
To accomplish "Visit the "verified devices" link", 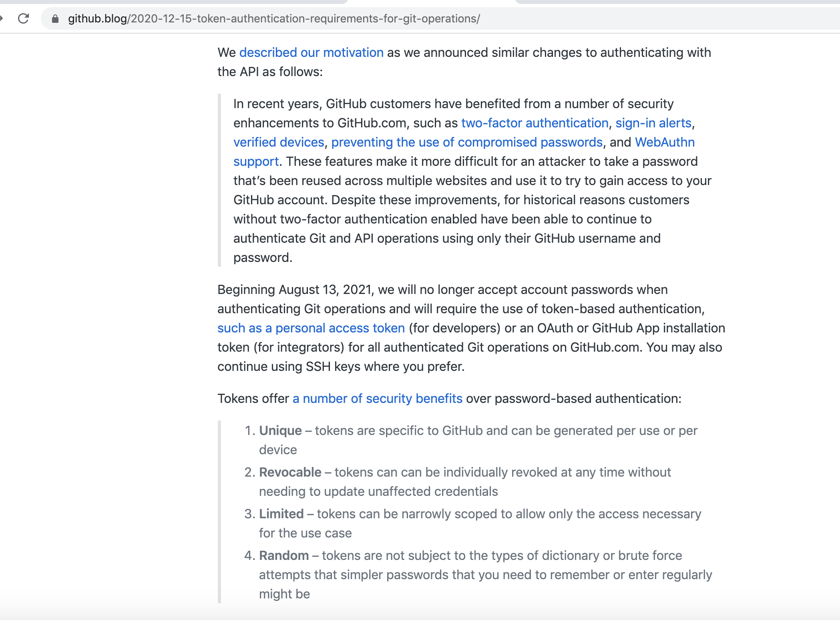I will click(279, 142).
